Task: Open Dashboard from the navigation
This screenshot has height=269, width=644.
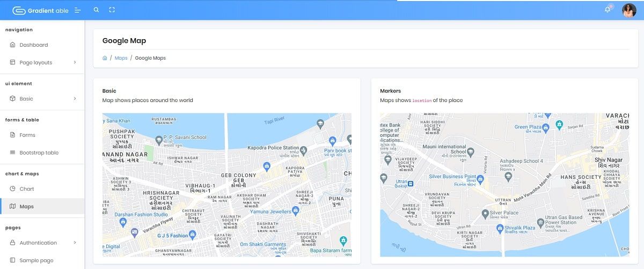Action: (42, 45)
